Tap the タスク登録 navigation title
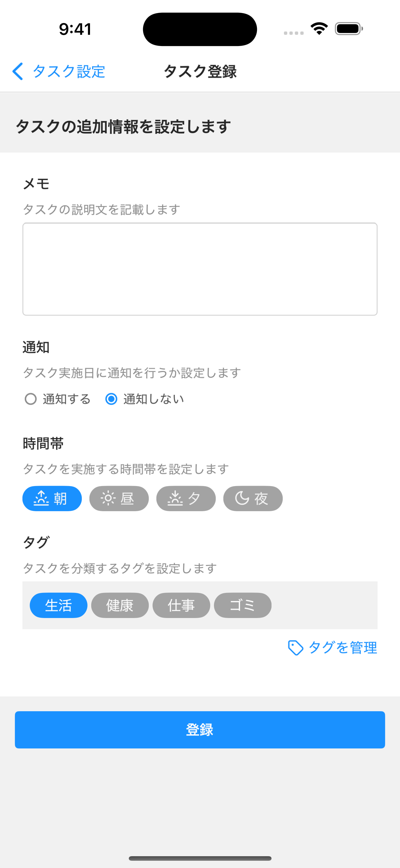This screenshot has height=868, width=400. point(200,71)
